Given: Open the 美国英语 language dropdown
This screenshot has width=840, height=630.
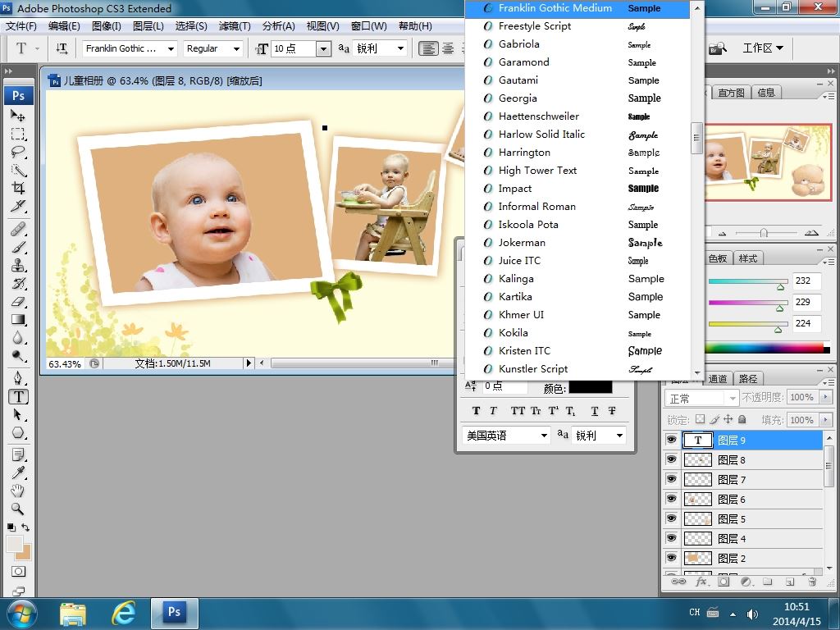Looking at the screenshot, I should click(544, 436).
